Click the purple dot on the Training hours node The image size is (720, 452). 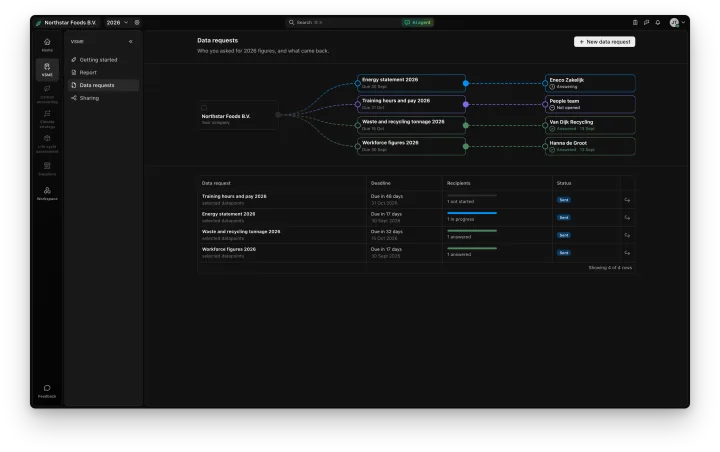[x=466, y=104]
